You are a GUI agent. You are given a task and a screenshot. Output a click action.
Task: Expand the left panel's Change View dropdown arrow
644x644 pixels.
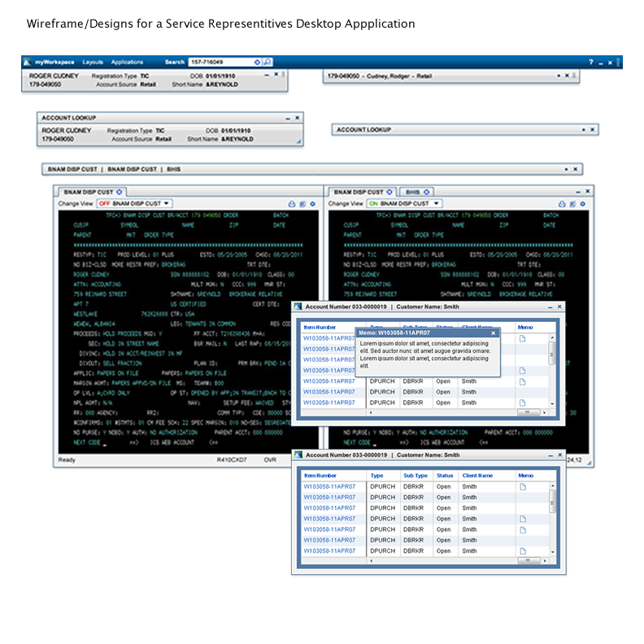pos(167,203)
